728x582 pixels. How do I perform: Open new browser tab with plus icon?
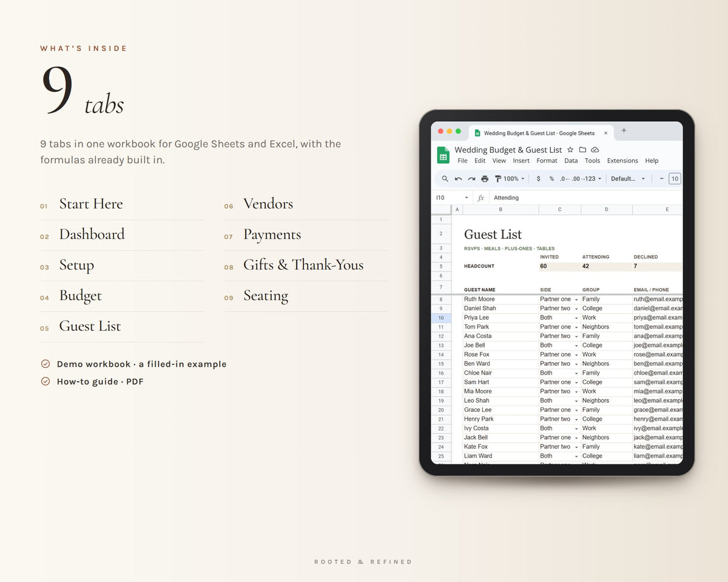click(624, 130)
